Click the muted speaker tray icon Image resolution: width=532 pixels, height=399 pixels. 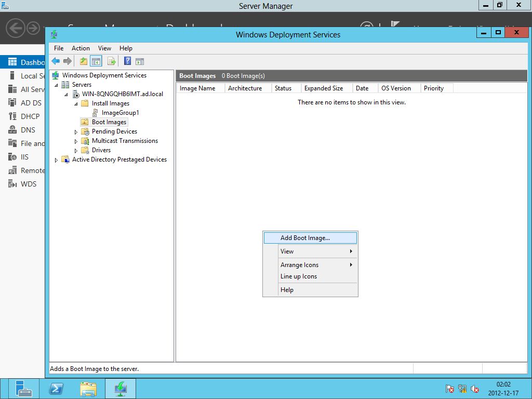coord(475,389)
